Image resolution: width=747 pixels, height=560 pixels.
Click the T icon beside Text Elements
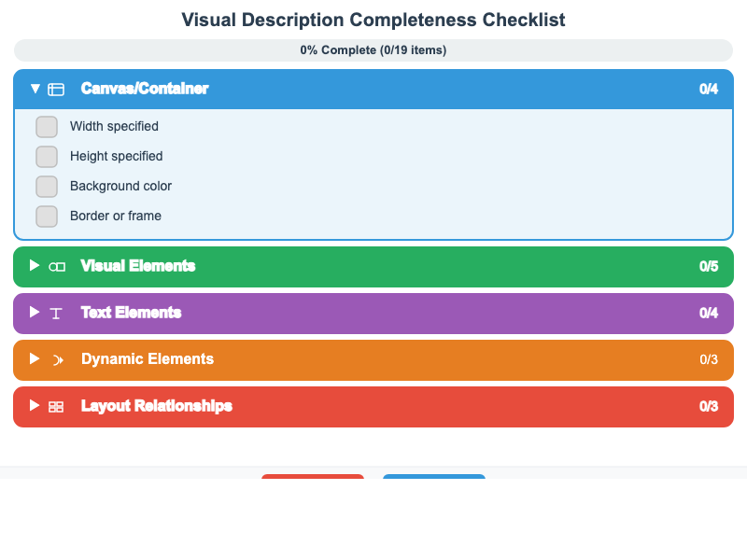[57, 313]
